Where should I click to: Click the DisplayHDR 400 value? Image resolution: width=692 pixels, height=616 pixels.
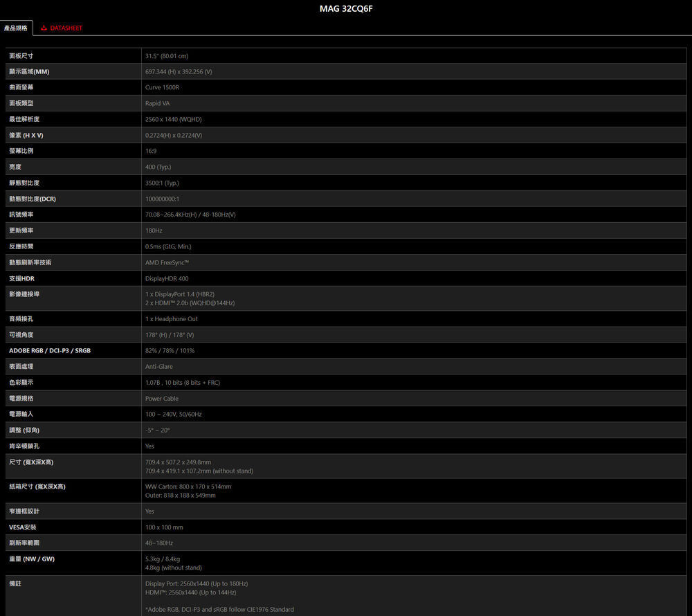[167, 278]
